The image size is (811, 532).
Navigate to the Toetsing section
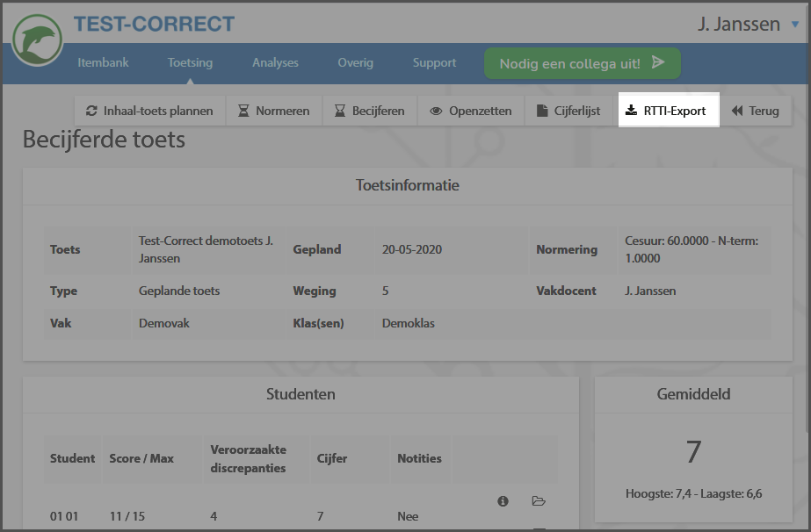190,63
